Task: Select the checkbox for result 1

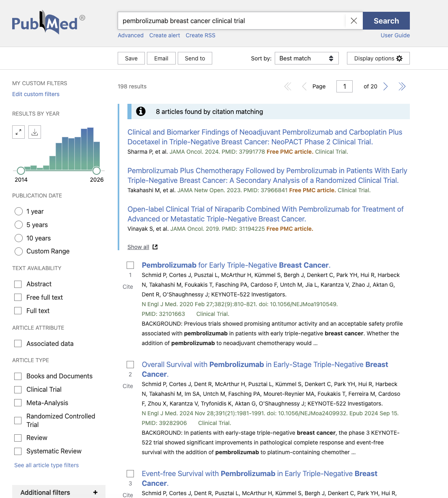Action: pos(130,265)
